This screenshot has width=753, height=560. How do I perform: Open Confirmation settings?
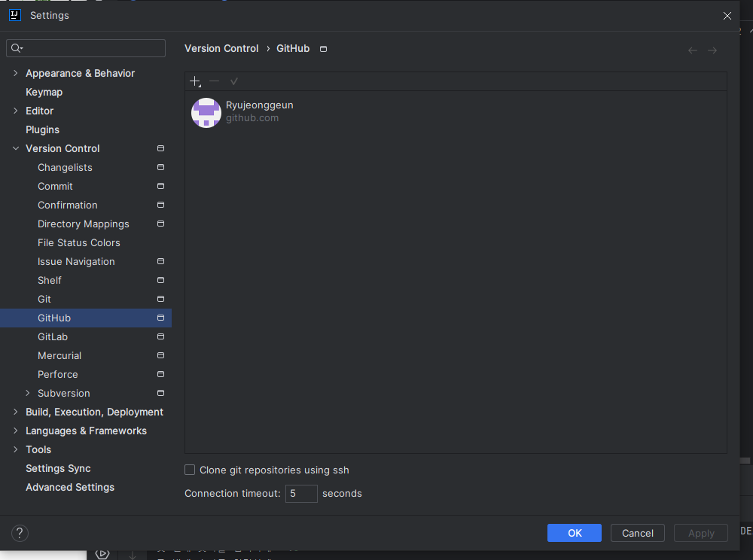pos(68,205)
